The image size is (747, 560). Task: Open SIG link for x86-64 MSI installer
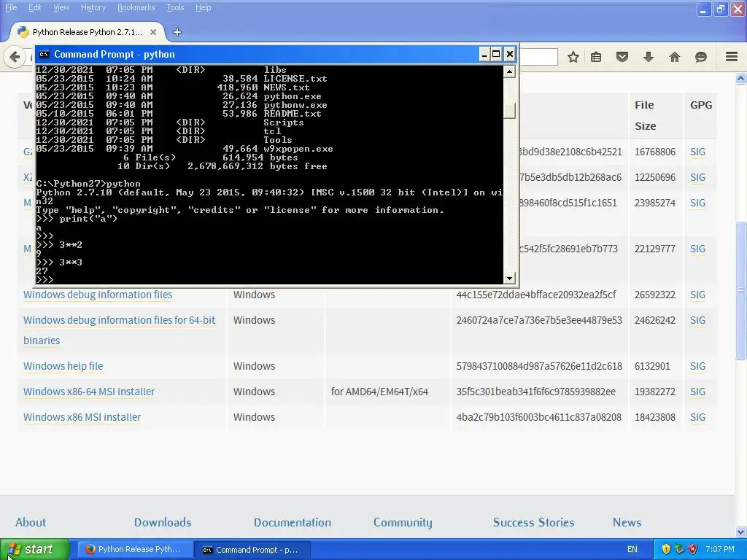tap(697, 392)
